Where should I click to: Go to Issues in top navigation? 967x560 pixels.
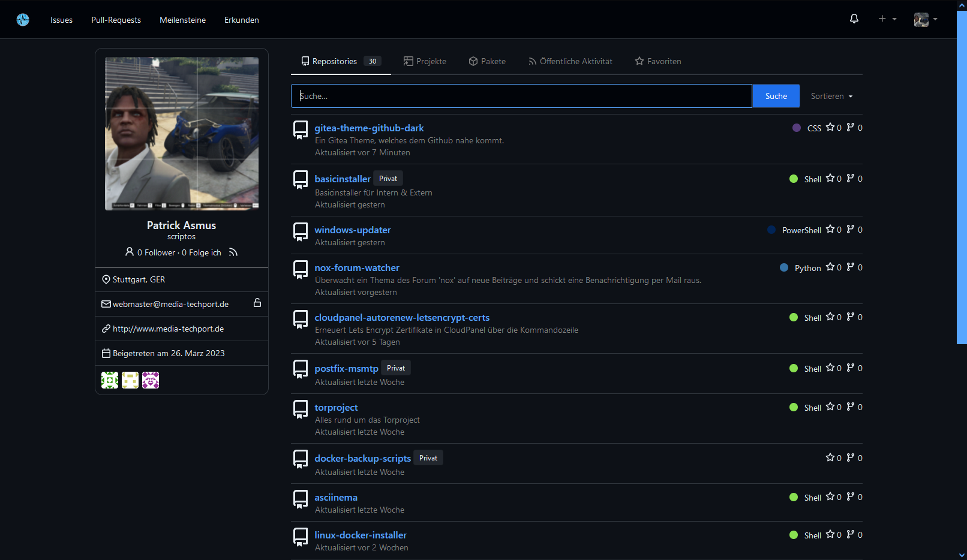(61, 20)
